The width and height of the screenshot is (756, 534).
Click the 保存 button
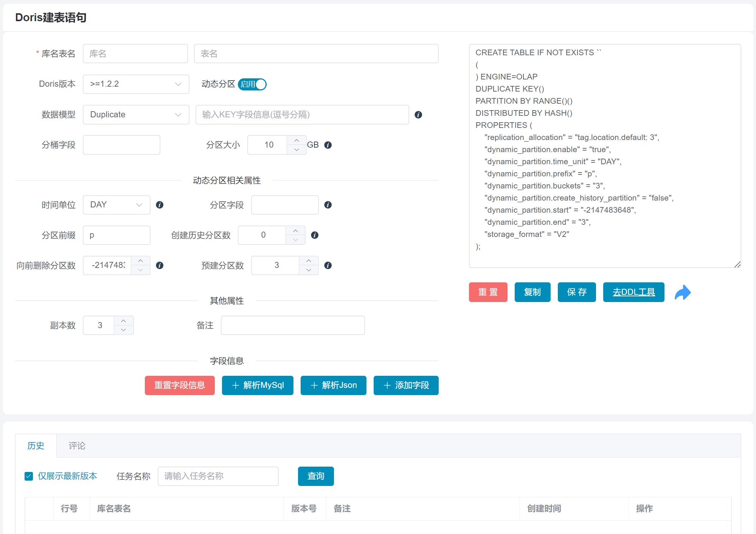pos(577,292)
